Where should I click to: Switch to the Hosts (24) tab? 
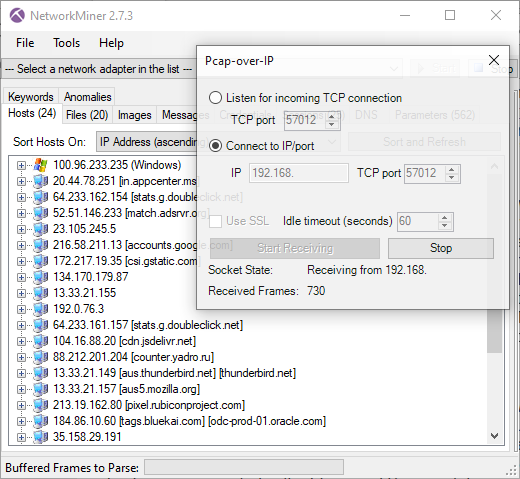[x=32, y=113]
